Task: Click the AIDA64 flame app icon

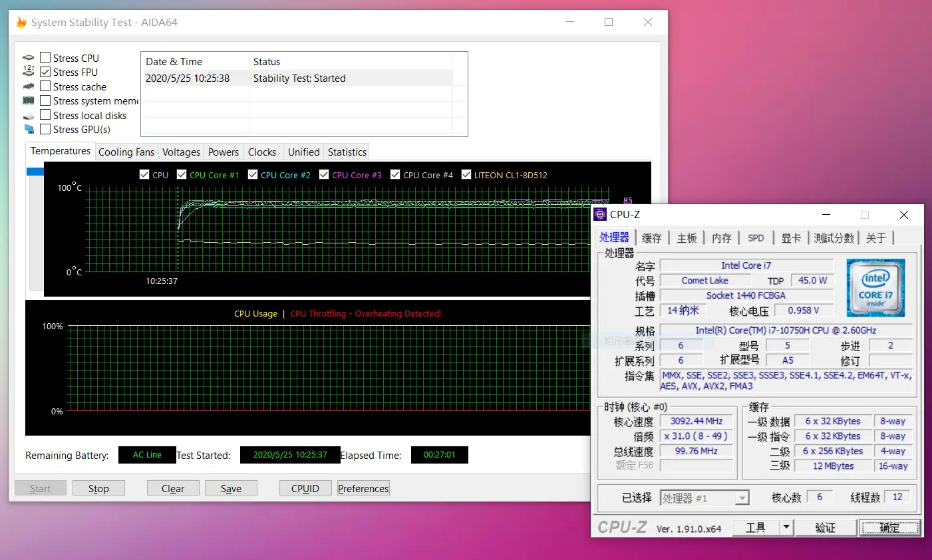Action: pyautogui.click(x=21, y=22)
